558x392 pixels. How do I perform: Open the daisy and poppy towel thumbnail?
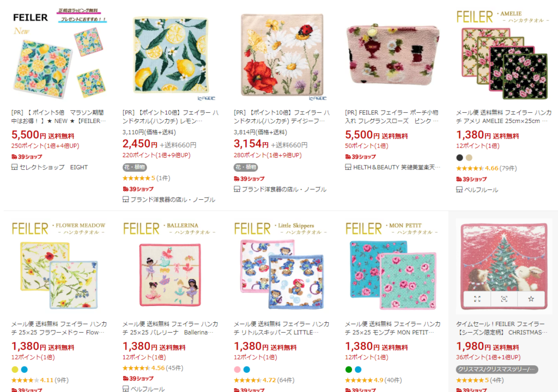[282, 55]
